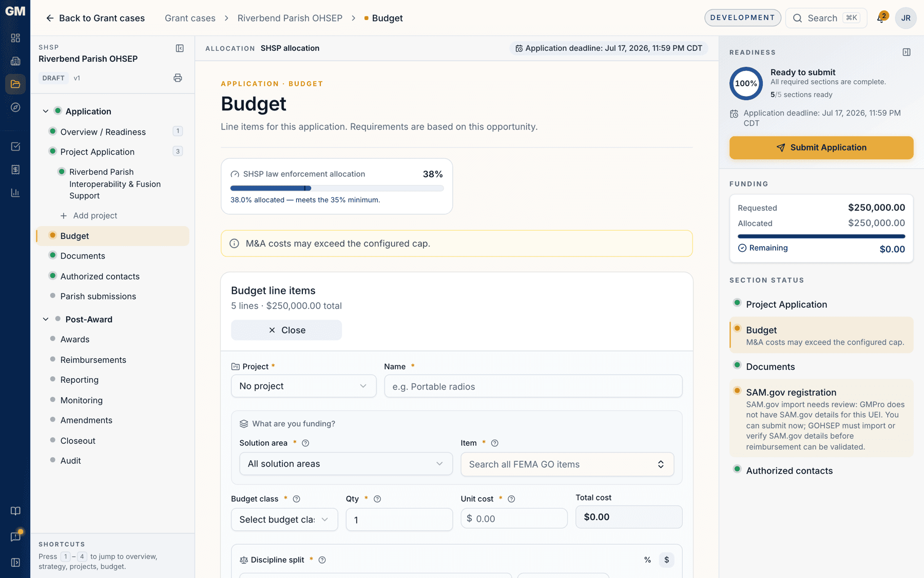Open the feedback message icon in left rail
The height and width of the screenshot is (578, 924).
coord(15,537)
